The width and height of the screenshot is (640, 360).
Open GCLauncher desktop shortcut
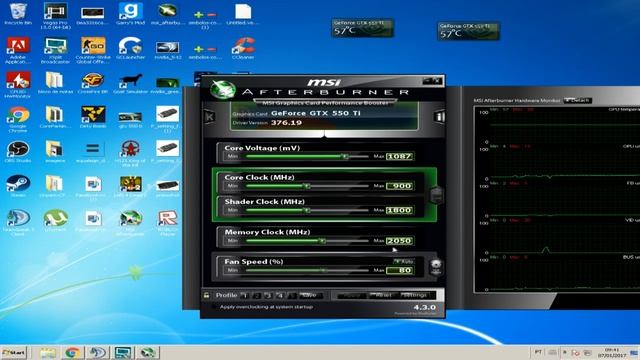click(x=130, y=48)
